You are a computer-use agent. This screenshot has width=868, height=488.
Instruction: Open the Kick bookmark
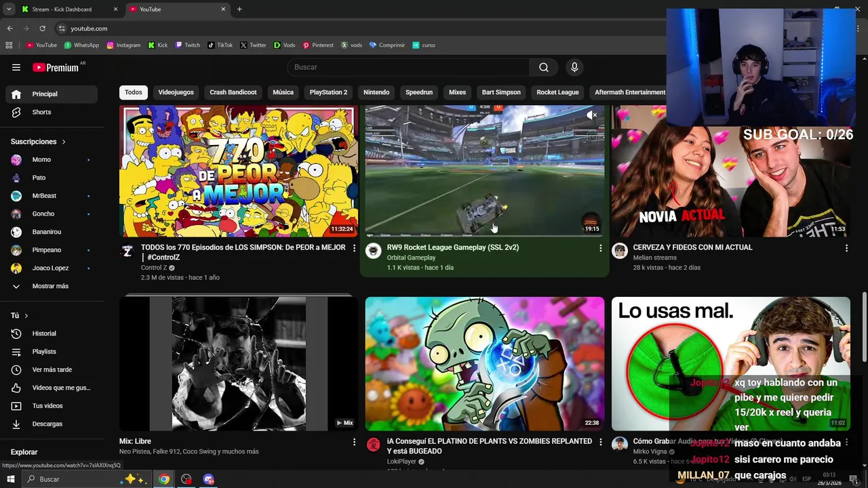[157, 45]
